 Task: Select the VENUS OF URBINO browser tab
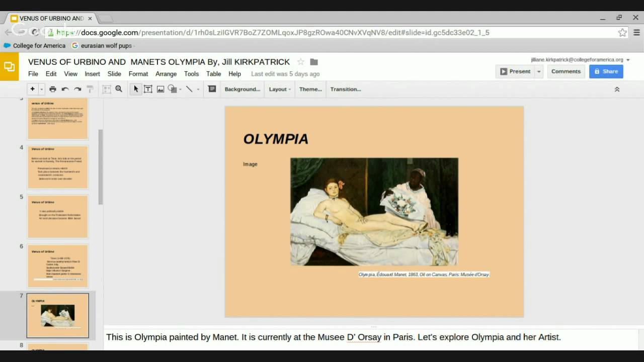click(51, 19)
